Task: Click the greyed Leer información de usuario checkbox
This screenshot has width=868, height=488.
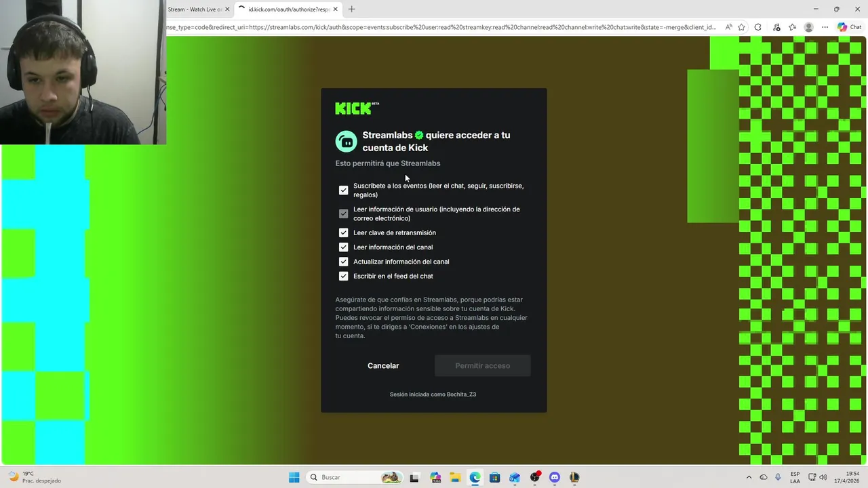Action: tap(343, 213)
